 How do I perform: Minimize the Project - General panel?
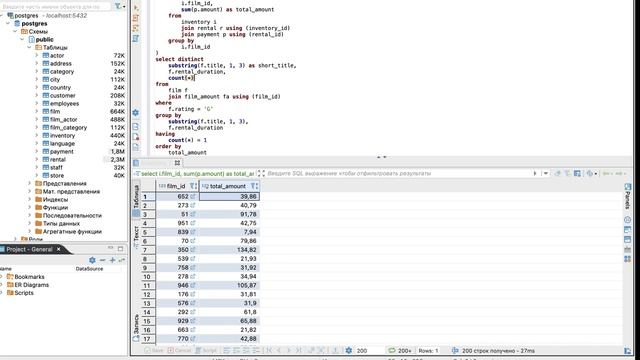(110, 248)
